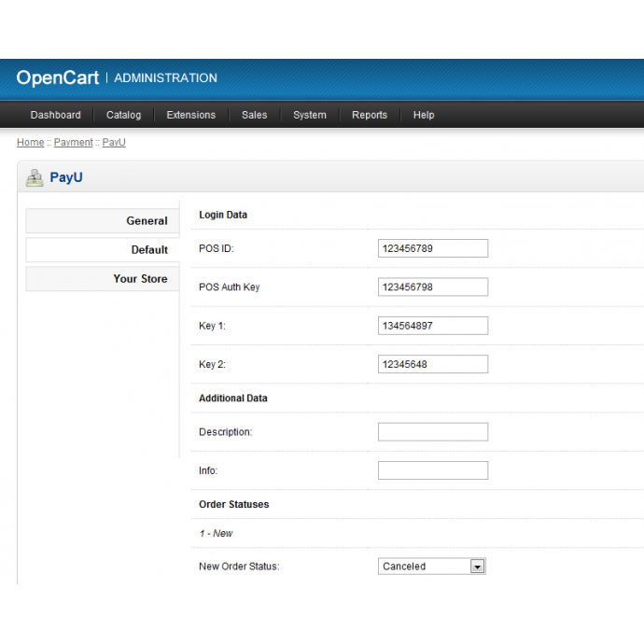This screenshot has width=644, height=644.
Task: Click the Order Statuses section heading
Action: [x=233, y=504]
